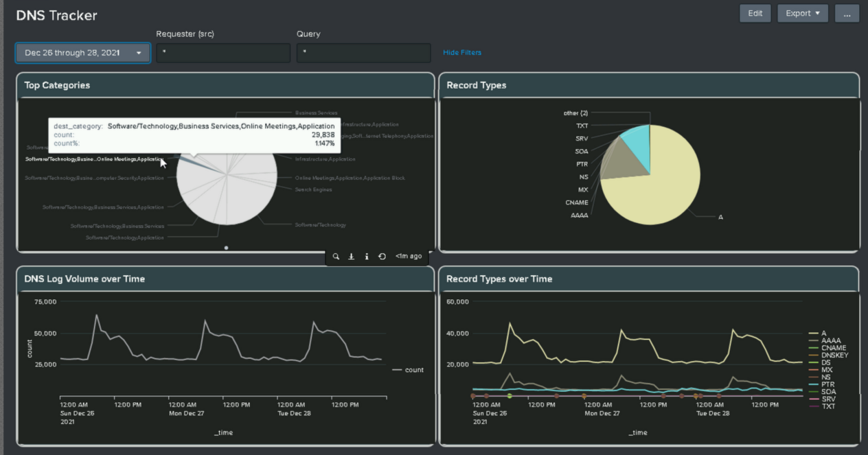Image resolution: width=868 pixels, height=455 pixels.
Task: Toggle the CNAME series in legend
Action: 827,348
